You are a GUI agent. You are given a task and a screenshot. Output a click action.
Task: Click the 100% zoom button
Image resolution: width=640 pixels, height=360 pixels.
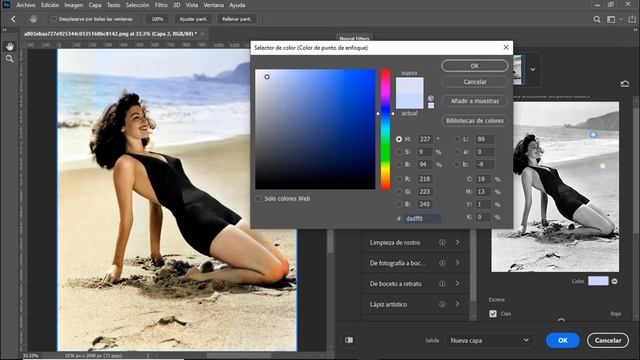point(158,19)
